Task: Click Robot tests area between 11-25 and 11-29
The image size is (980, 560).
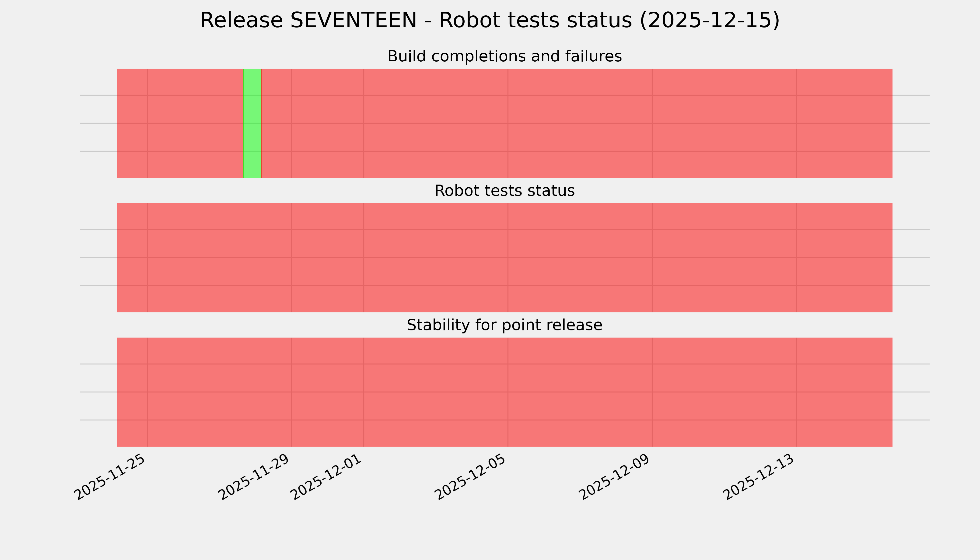Action: tap(219, 258)
